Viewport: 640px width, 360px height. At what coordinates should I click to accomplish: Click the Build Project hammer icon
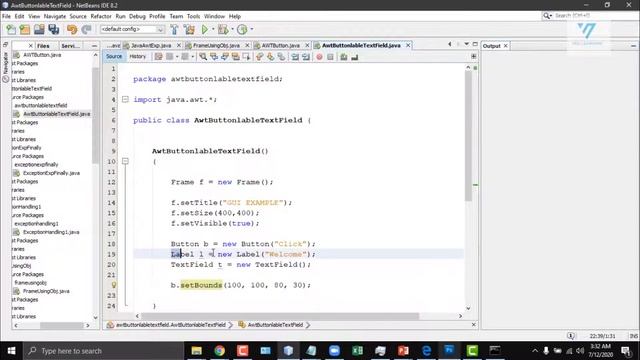click(174, 29)
